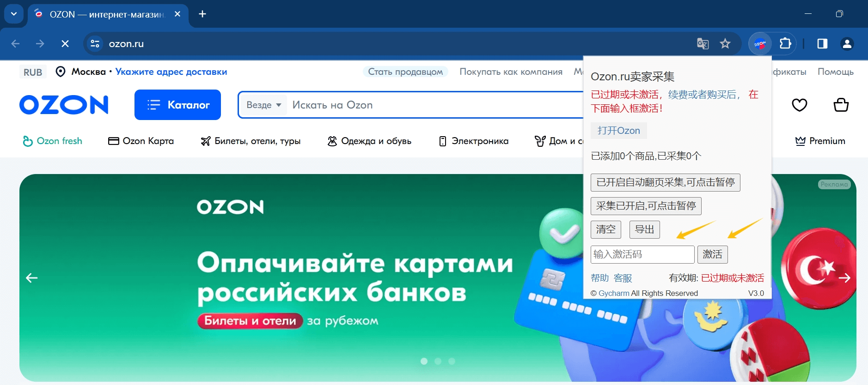Viewport: 868px width, 385px height.
Task: Open the shopping cart basket icon
Action: (x=841, y=105)
